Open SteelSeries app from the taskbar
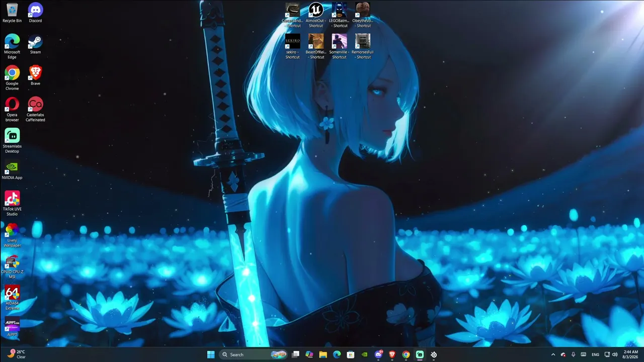 (434, 354)
